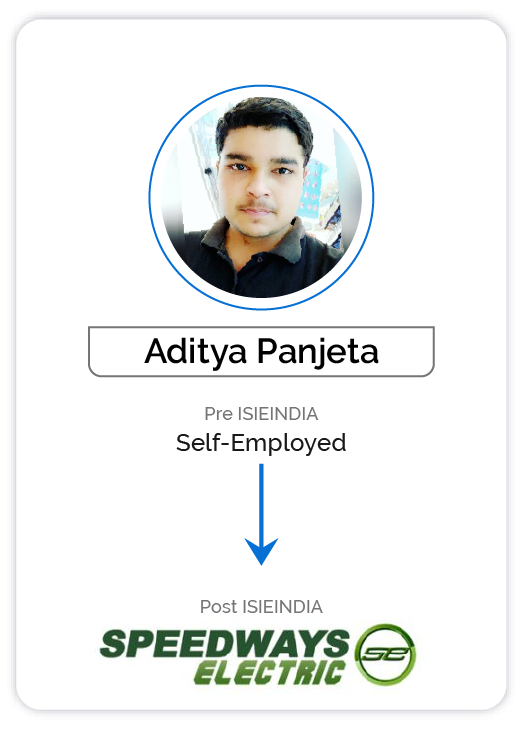The image size is (522, 730).
Task: Click the circular profile photo
Action: (261, 197)
